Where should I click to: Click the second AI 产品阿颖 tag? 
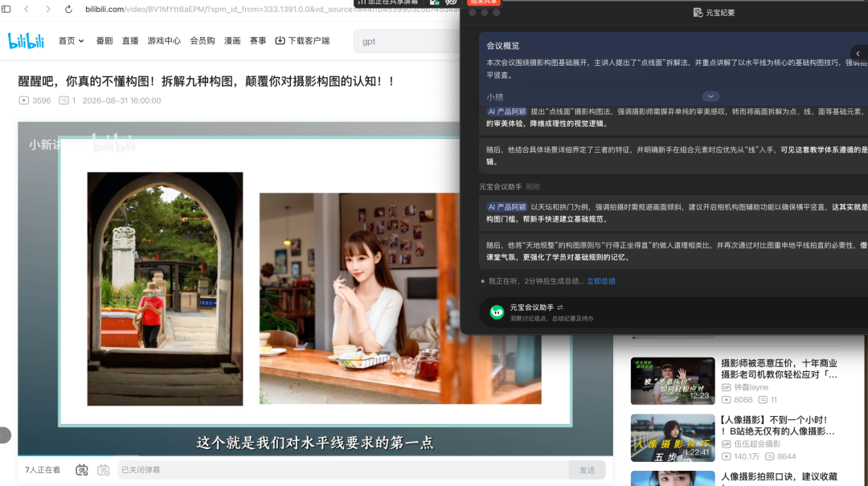[x=506, y=207]
